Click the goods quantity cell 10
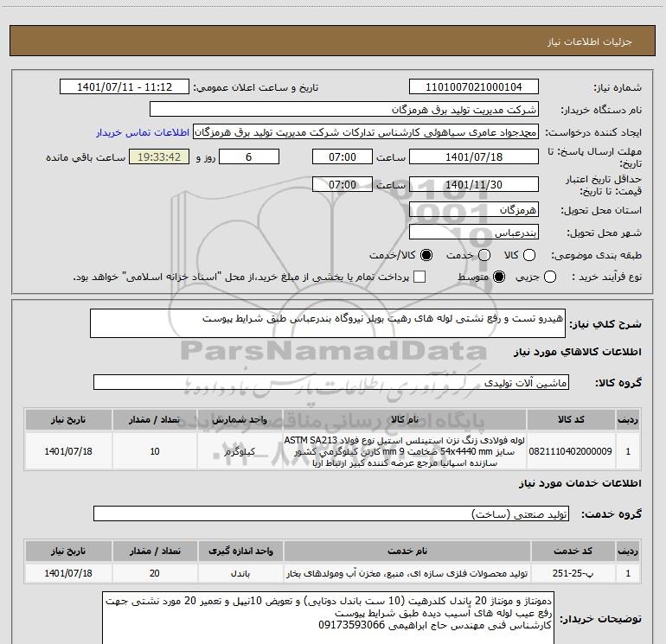666x644 pixels. coord(155,451)
